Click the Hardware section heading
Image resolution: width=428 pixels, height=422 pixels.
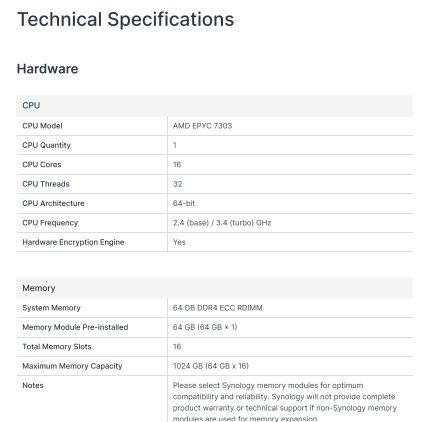click(48, 69)
